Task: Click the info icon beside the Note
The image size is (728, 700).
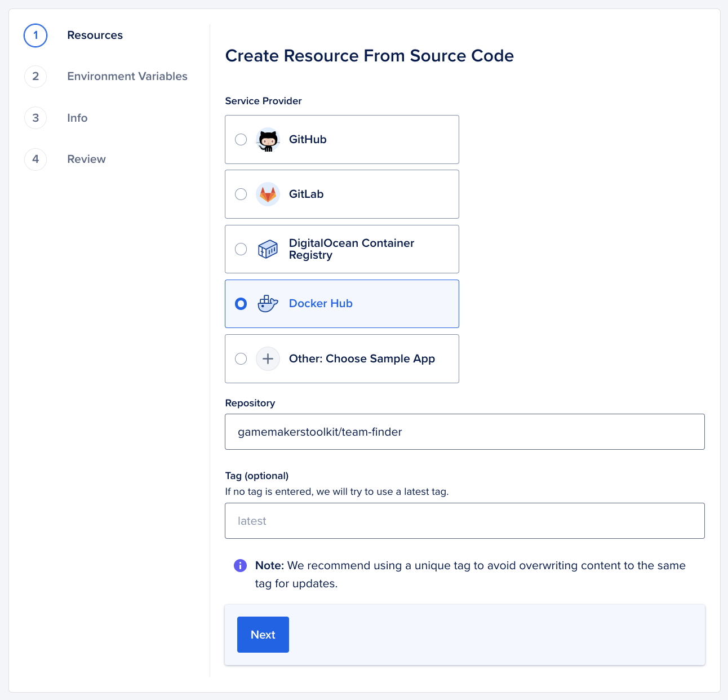Action: (240, 565)
